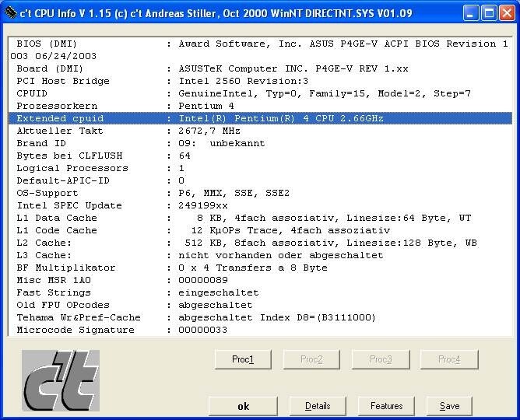This screenshot has width=520, height=420.
Task: Click the disabled Proc3 button
Action: (381, 359)
